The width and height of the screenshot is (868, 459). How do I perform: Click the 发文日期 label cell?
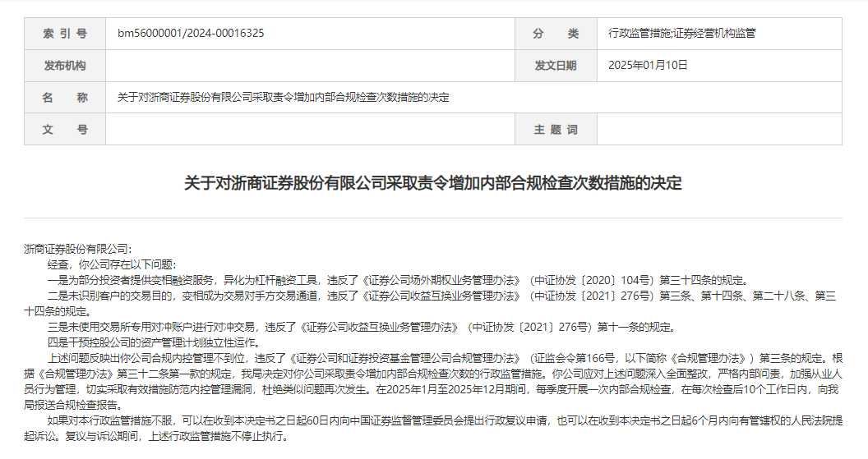tap(556, 66)
